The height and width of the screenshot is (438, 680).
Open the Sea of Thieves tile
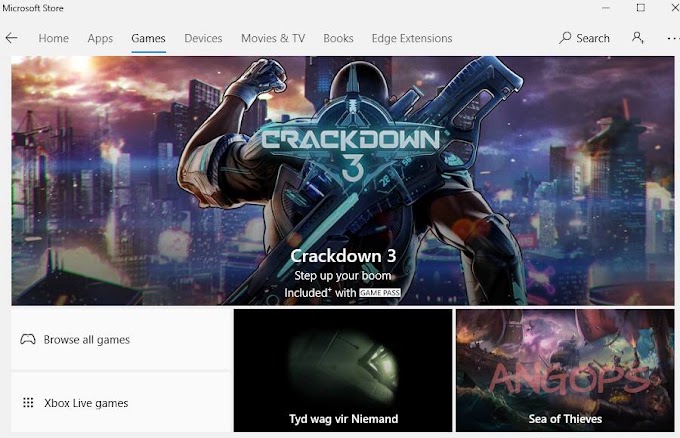pos(565,370)
